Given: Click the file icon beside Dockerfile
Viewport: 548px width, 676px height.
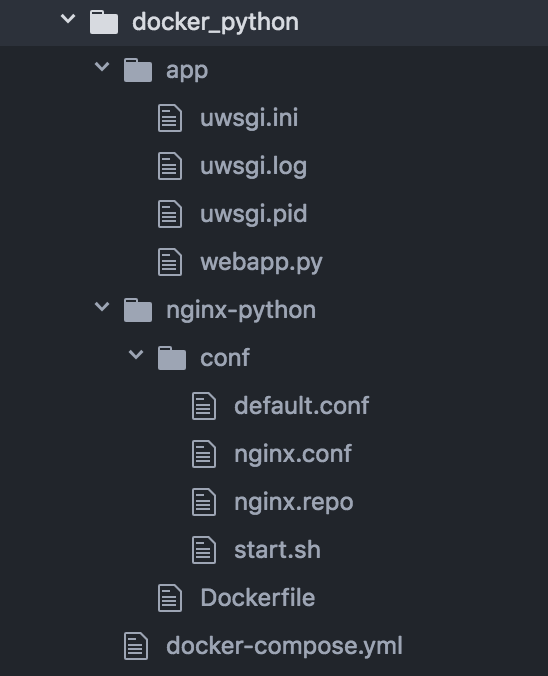Looking at the screenshot, I should click(170, 598).
